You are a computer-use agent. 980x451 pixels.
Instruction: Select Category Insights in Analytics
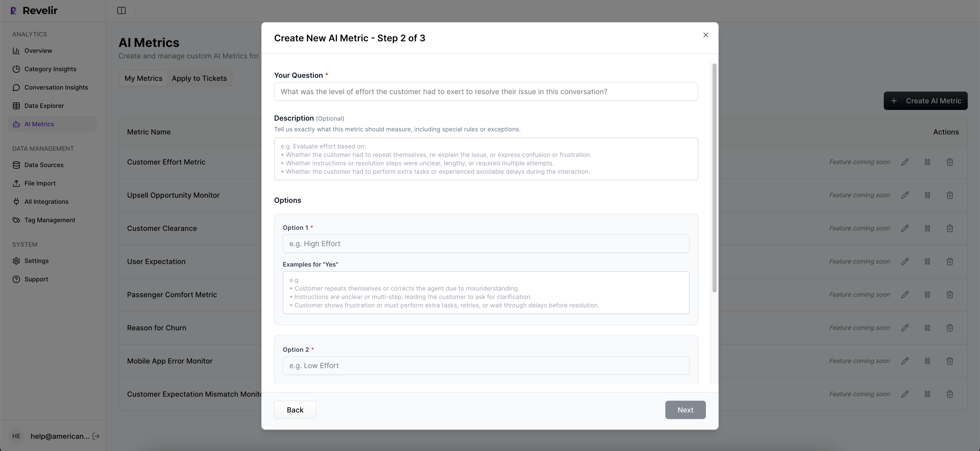51,69
